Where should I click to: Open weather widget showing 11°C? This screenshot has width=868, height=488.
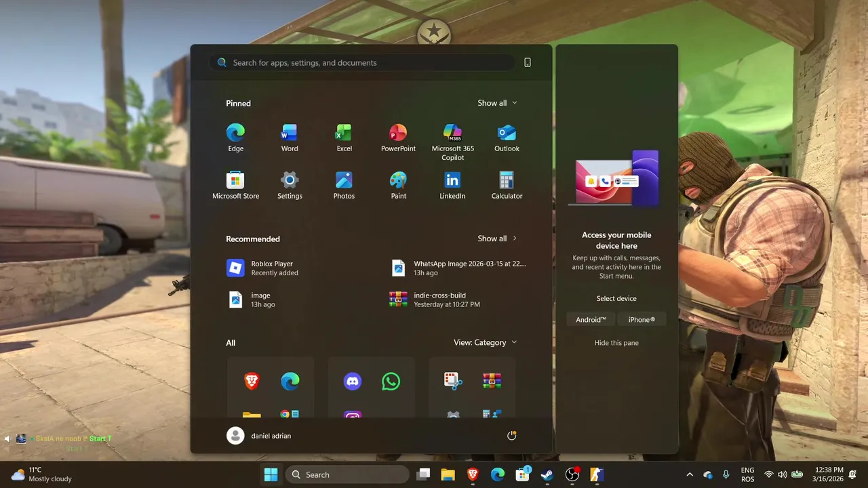tap(42, 474)
